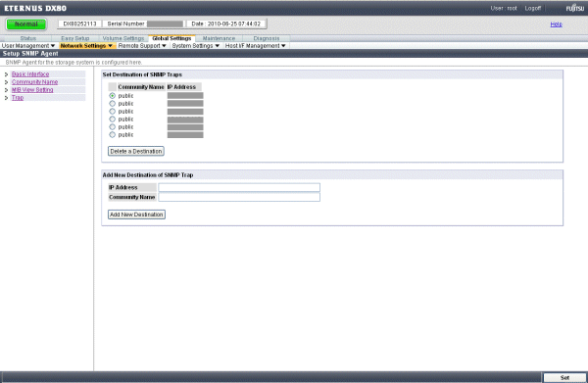The width and height of the screenshot is (588, 383).
Task: Switch to the Easy Setup tab
Action: tap(75, 38)
